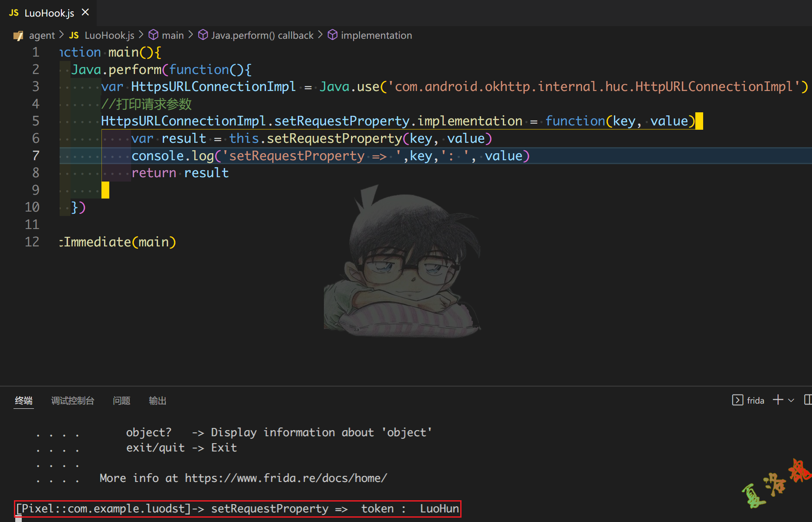The width and height of the screenshot is (812, 522).
Task: Click line number 7 in the editor gutter
Action: click(35, 155)
